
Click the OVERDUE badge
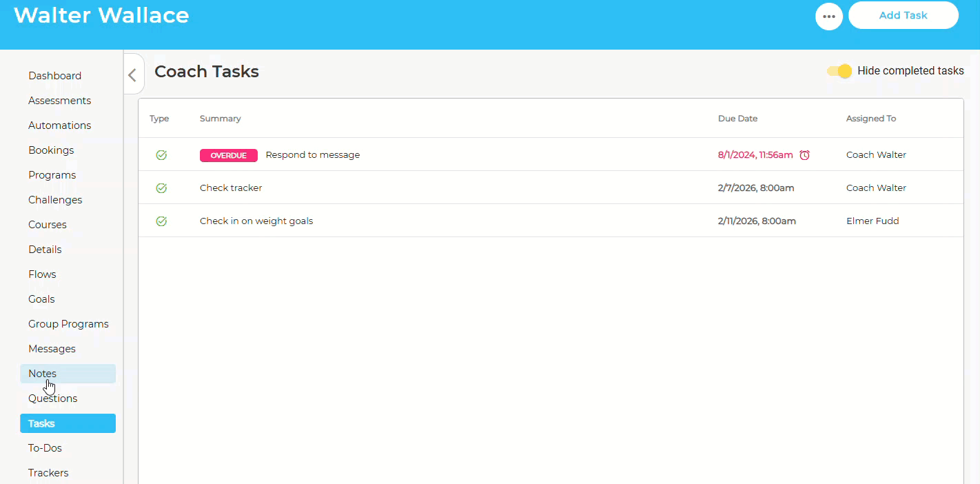228,155
